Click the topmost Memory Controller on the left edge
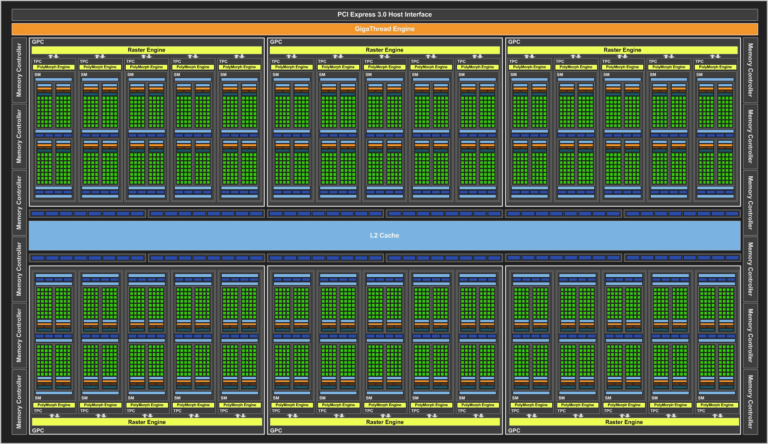The width and height of the screenshot is (768, 444). click(x=19, y=69)
